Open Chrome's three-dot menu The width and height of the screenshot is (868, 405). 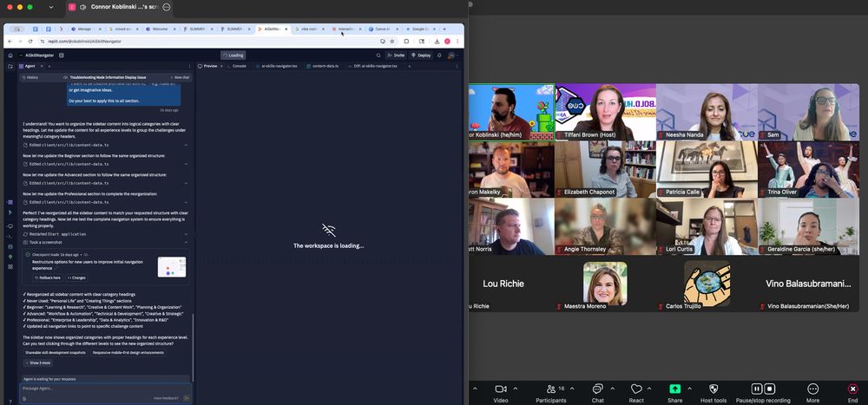click(x=457, y=42)
